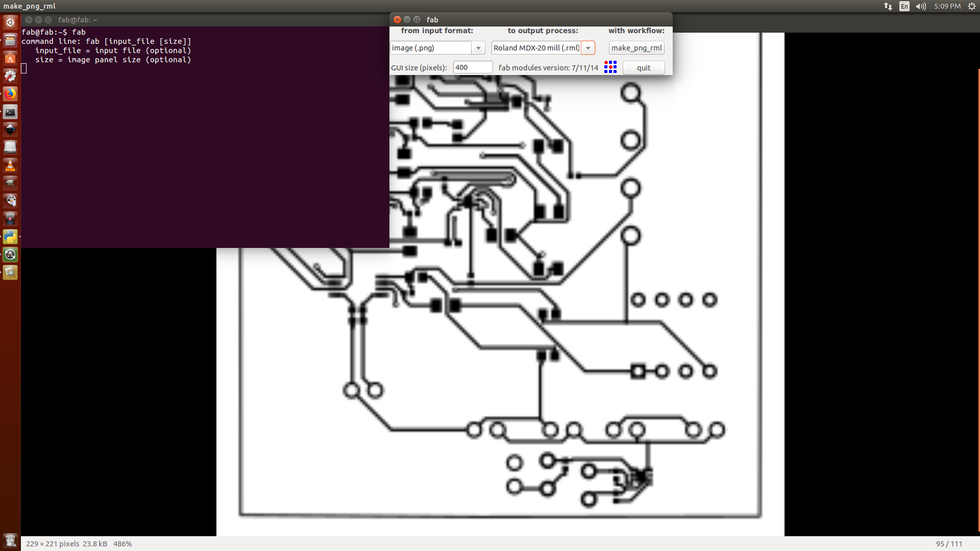This screenshot has height=551, width=980.
Task: Open the Trash in launcher
Action: click(x=10, y=540)
